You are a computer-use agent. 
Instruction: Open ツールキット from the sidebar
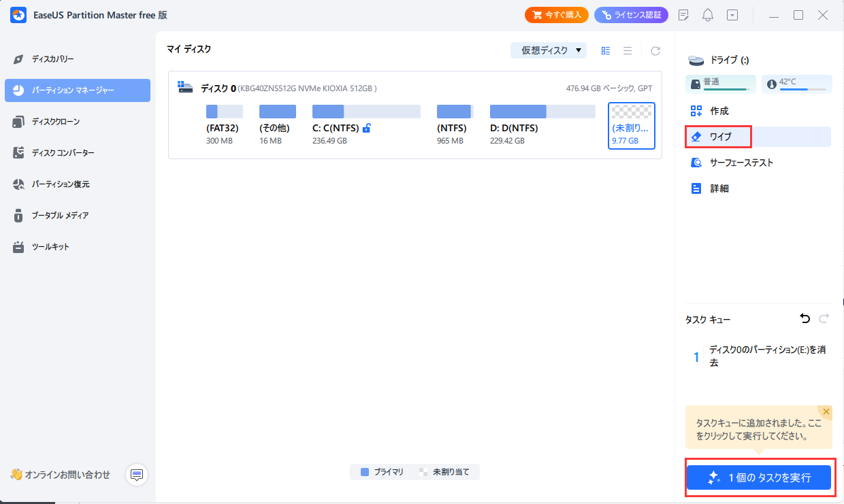coord(78,247)
